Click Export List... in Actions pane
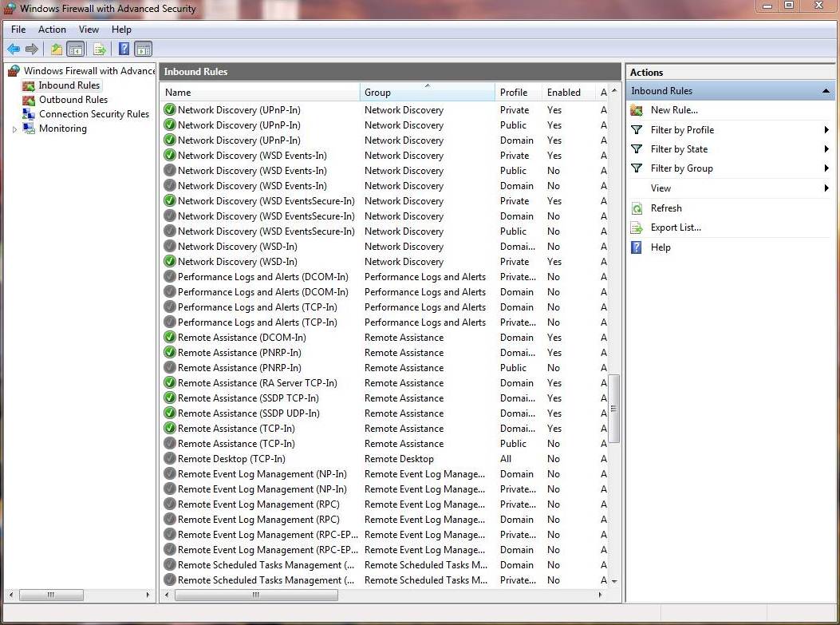Screen dimensions: 840x625 (676, 227)
